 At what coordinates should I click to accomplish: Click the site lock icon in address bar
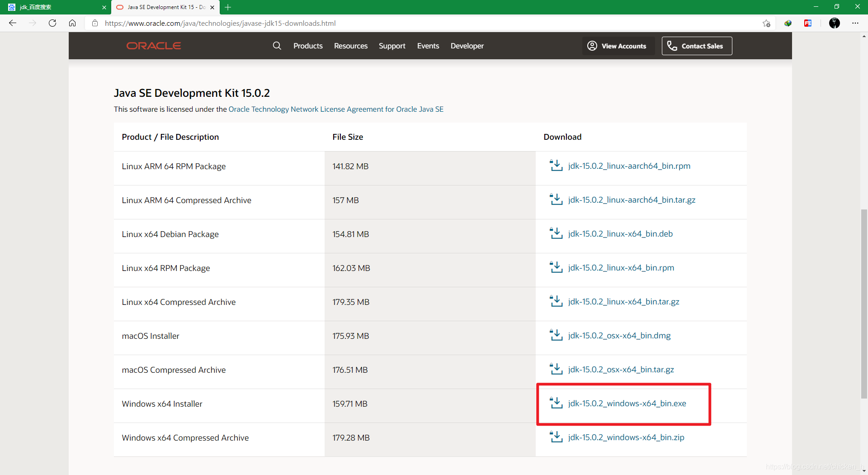[95, 23]
